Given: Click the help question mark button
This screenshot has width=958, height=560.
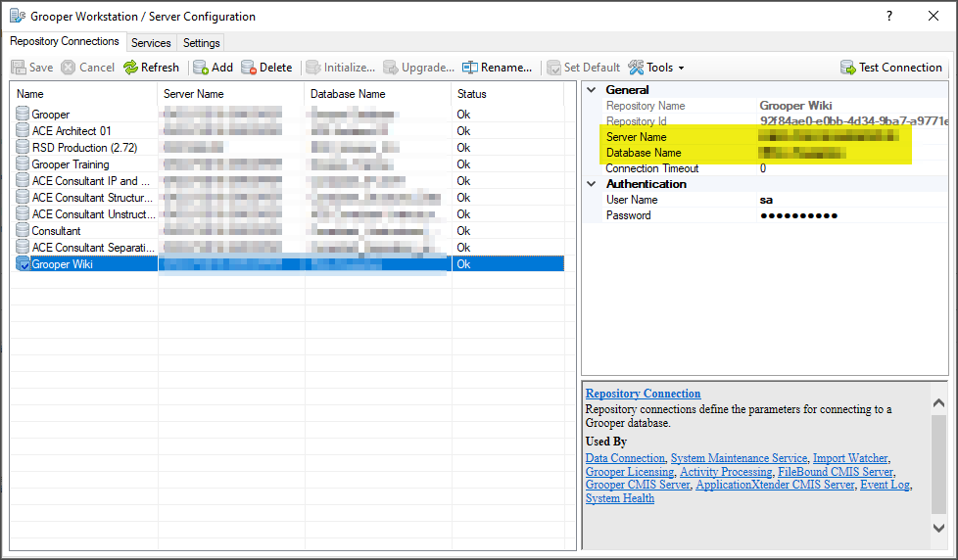Looking at the screenshot, I should click(x=889, y=16).
